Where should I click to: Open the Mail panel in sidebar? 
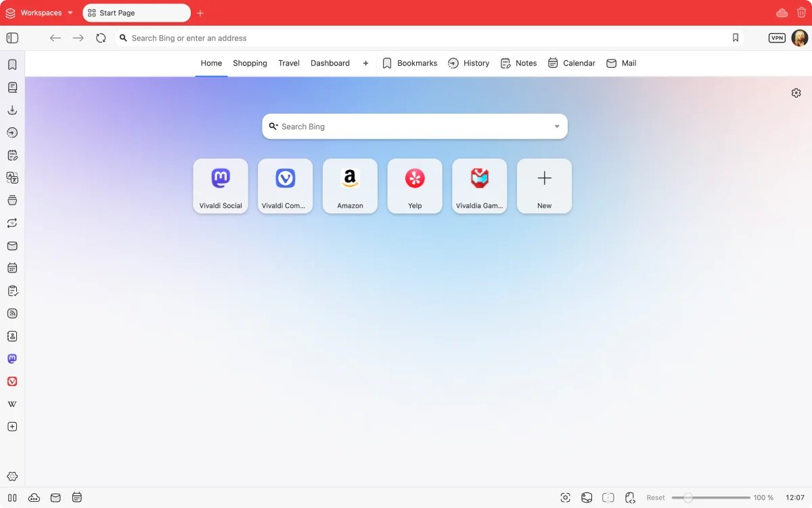(12, 246)
